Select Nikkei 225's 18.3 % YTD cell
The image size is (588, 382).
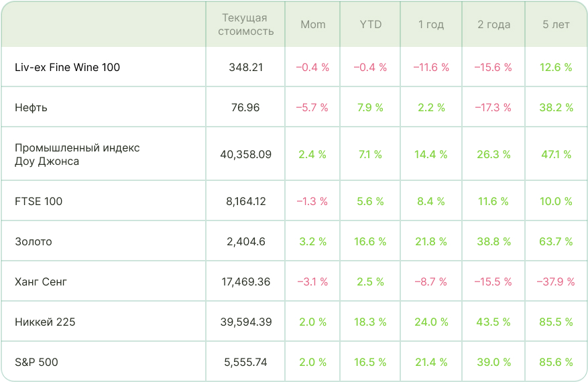pos(370,322)
